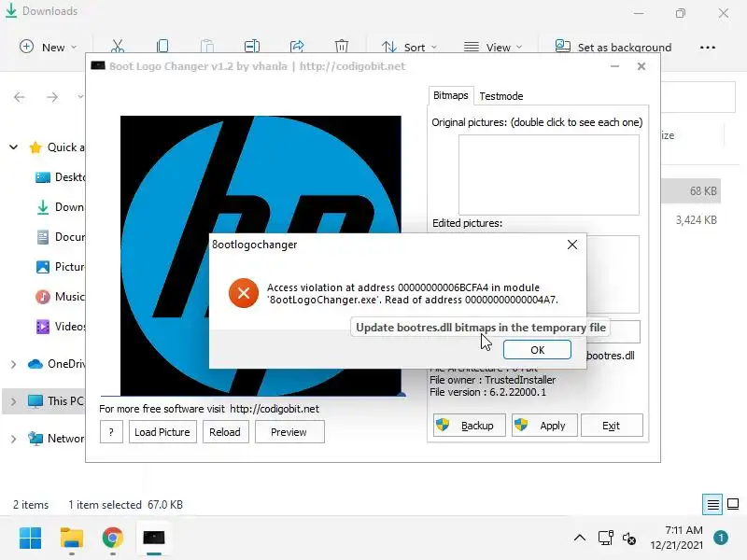Click the codigobit.net link text
The image size is (747, 560).
(x=275, y=409)
